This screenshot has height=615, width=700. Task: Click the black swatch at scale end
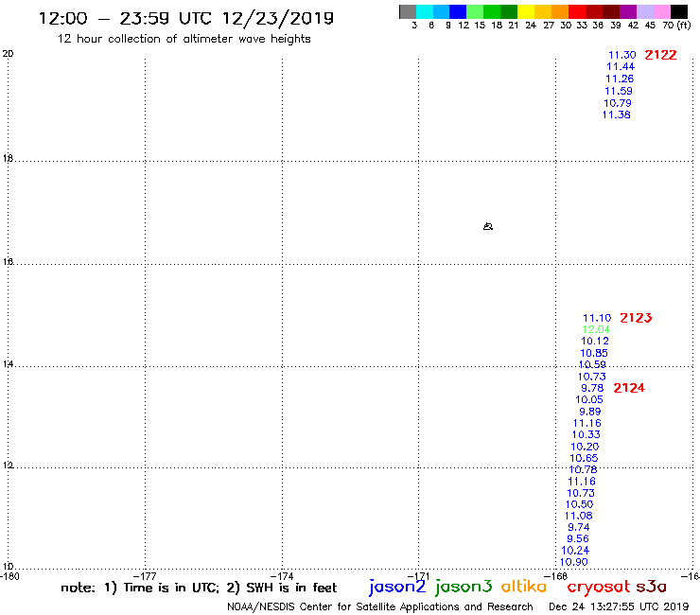click(678, 11)
